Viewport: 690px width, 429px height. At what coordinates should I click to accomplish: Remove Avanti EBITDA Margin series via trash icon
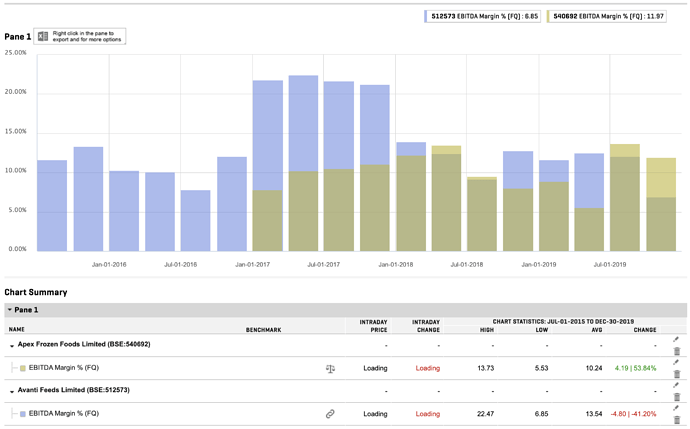coord(676,419)
